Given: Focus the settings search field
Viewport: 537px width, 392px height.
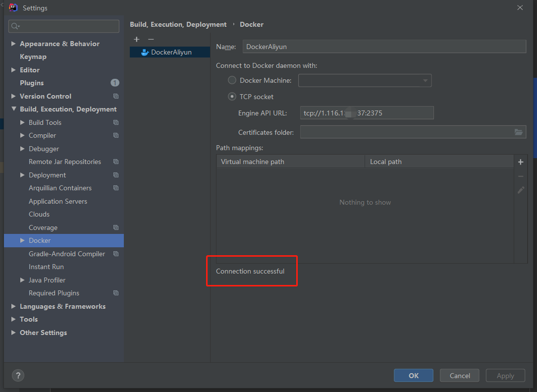Looking at the screenshot, I should click(64, 26).
